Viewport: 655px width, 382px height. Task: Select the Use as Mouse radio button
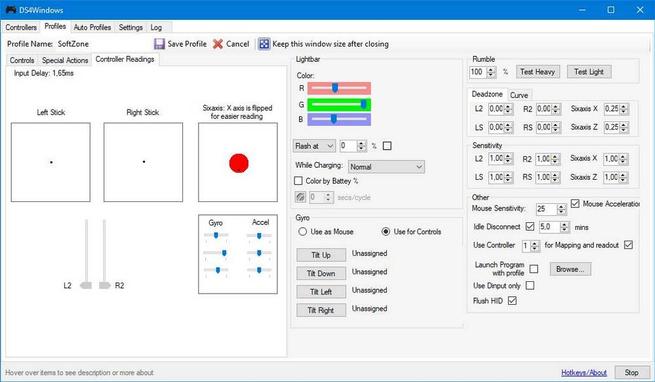302,232
